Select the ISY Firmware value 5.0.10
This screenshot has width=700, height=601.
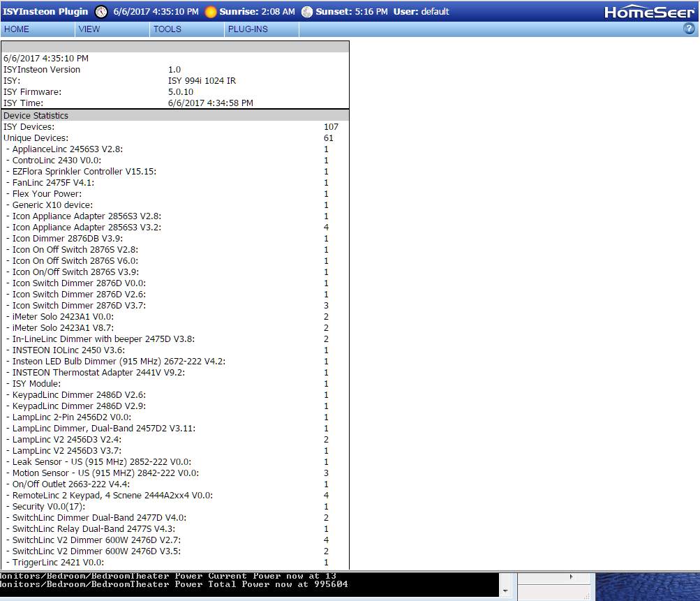[x=181, y=92]
